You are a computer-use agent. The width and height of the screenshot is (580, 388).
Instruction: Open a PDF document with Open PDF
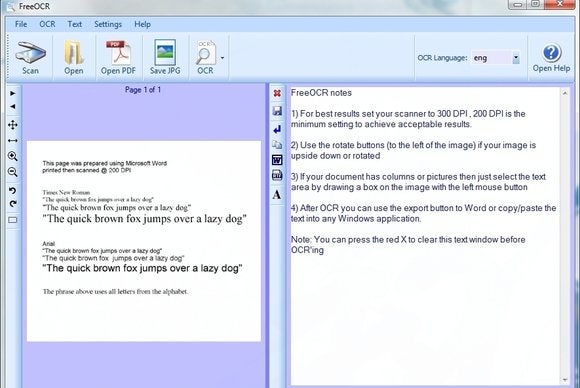(118, 58)
